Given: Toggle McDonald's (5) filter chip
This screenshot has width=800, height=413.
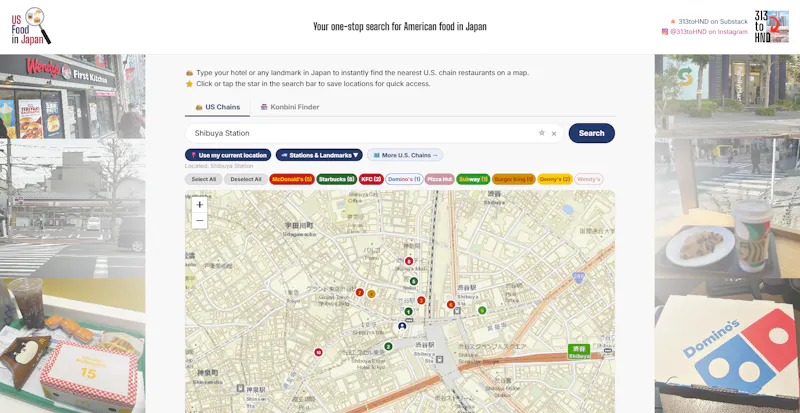Looking at the screenshot, I should click(292, 179).
